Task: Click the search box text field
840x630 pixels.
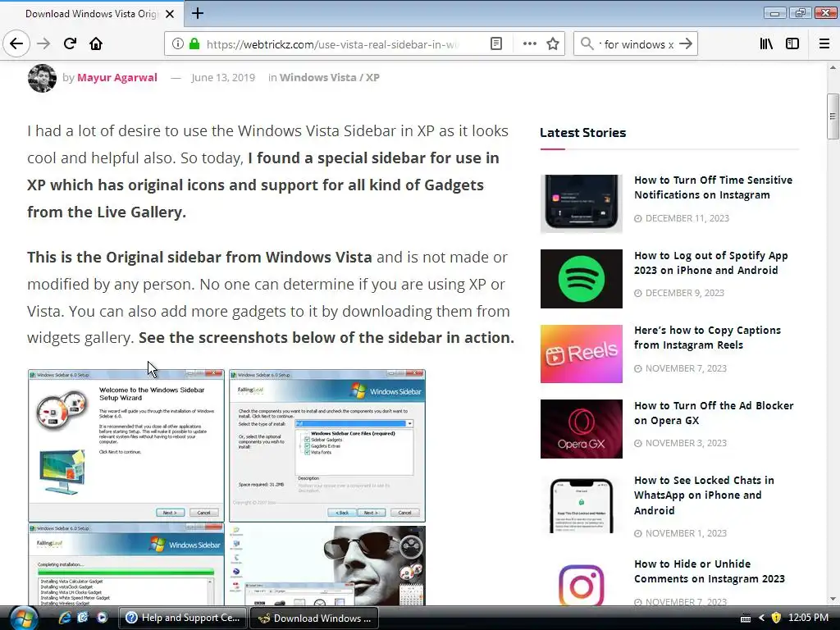Action: (636, 44)
